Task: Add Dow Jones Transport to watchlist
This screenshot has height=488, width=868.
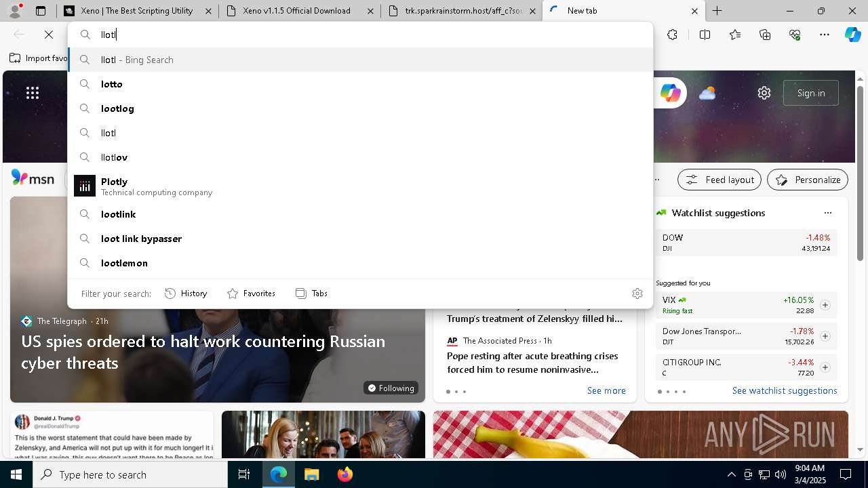Action: [x=825, y=336]
